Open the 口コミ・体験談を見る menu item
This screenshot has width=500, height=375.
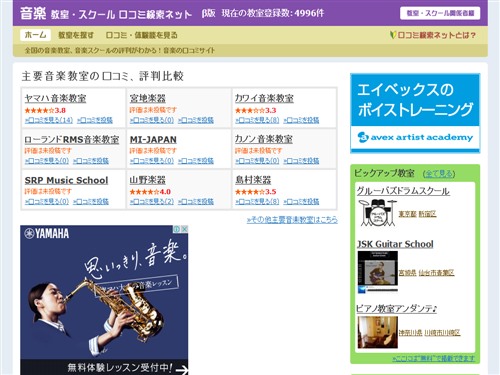coord(141,35)
